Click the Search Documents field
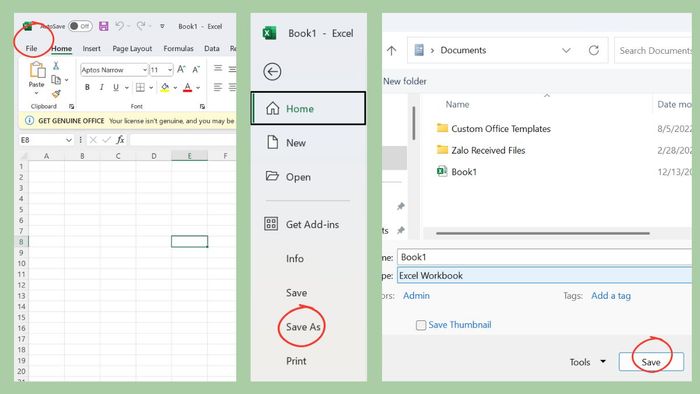The image size is (700, 394). pyautogui.click(x=653, y=50)
